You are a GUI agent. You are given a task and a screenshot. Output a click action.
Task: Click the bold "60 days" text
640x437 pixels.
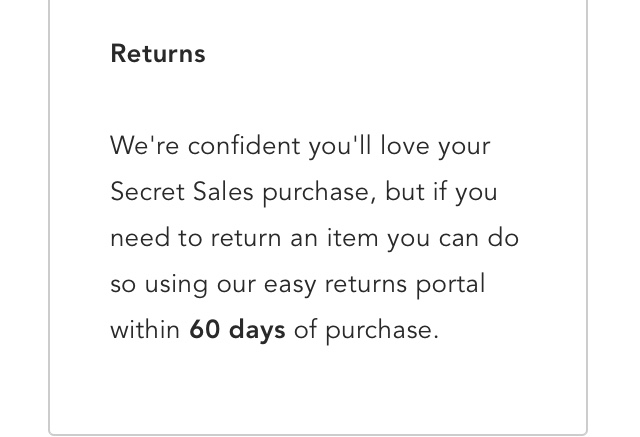pos(237,330)
